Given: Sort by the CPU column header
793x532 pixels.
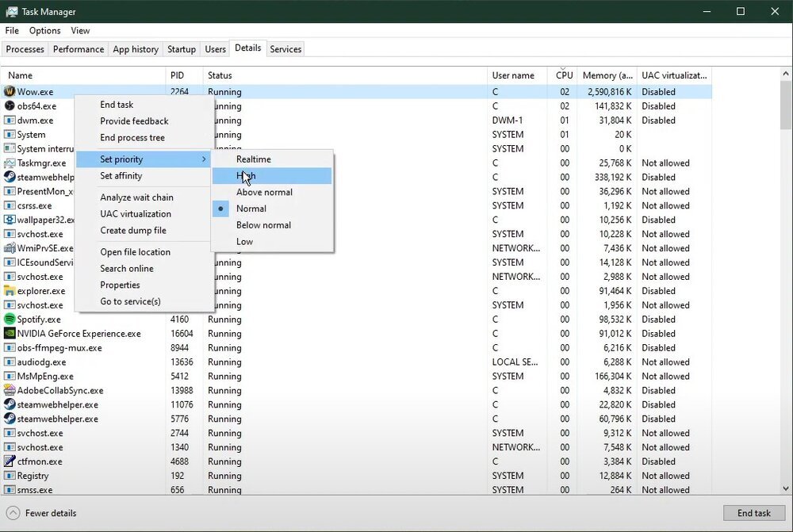Looking at the screenshot, I should [564, 75].
